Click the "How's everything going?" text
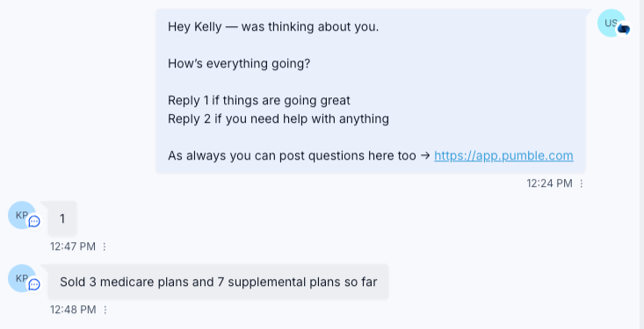Screen dimensions: 644x329 click(239, 63)
